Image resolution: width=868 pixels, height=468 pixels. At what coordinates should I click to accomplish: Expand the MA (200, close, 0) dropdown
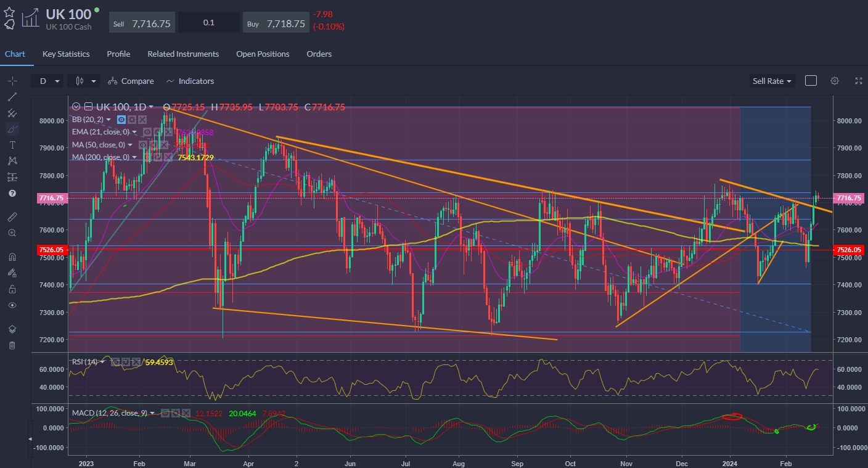click(134, 157)
